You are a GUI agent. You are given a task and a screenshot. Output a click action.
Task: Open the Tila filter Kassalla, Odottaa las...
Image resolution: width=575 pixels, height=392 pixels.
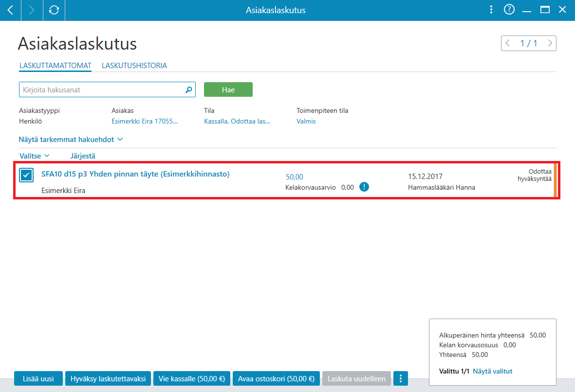coord(237,121)
